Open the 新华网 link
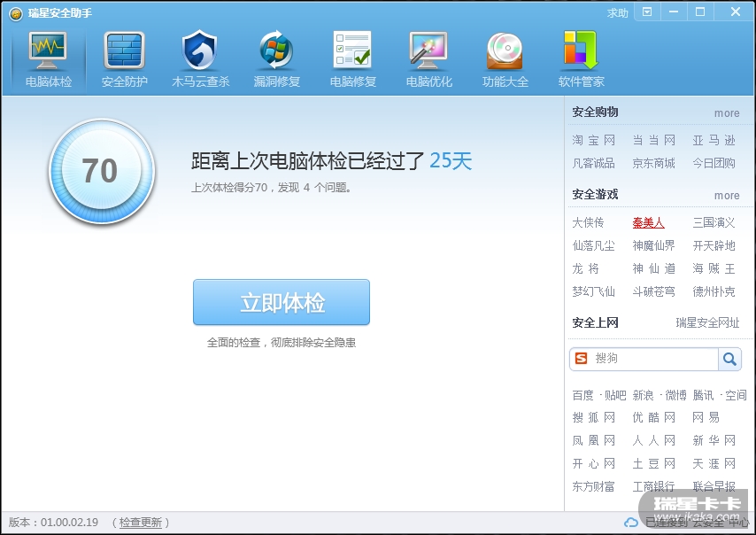The height and width of the screenshot is (535, 756). (x=714, y=441)
